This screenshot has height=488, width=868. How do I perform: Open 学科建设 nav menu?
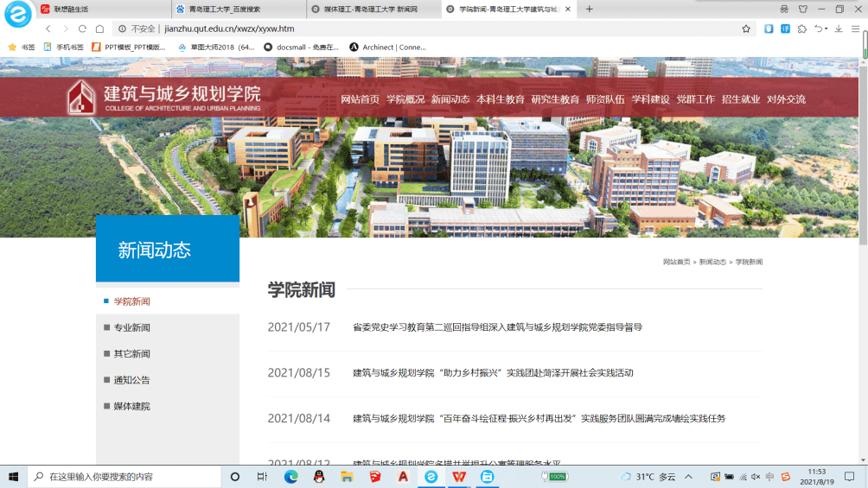click(x=650, y=99)
